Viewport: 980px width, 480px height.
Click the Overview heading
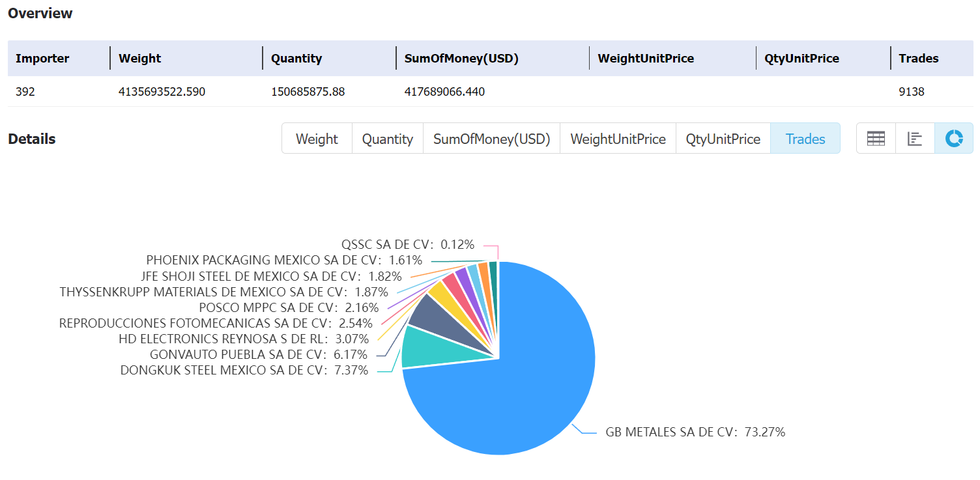pos(40,13)
